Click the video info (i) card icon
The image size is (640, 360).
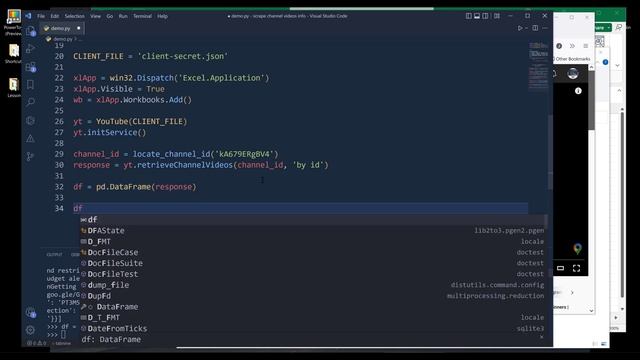click(x=578, y=91)
